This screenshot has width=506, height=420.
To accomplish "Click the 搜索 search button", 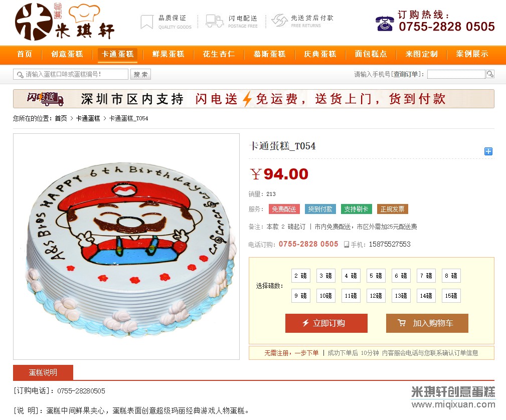I will [x=141, y=75].
